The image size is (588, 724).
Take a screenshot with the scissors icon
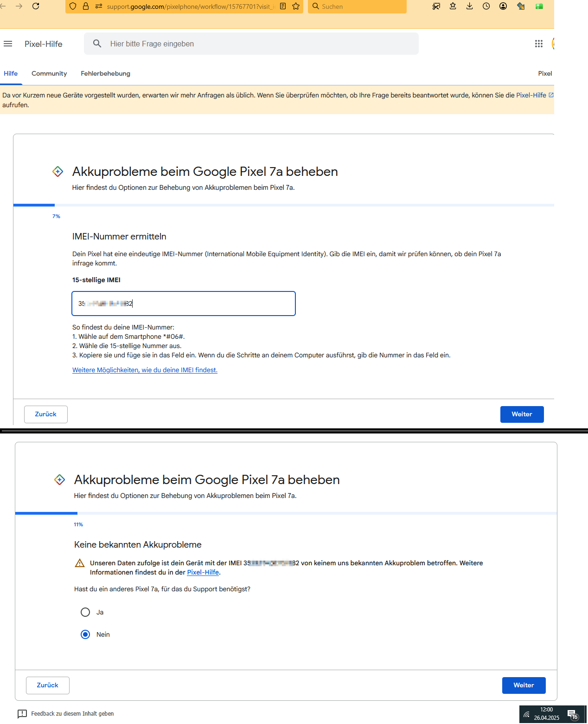[x=436, y=6]
